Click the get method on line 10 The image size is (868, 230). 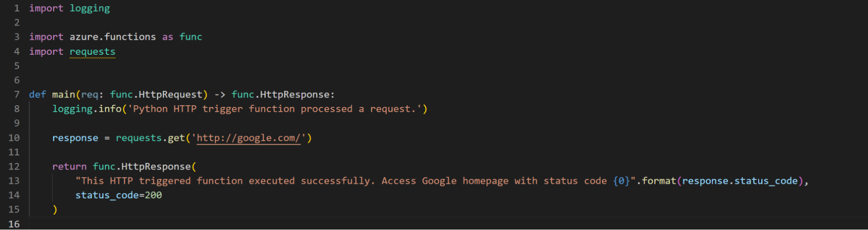176,138
